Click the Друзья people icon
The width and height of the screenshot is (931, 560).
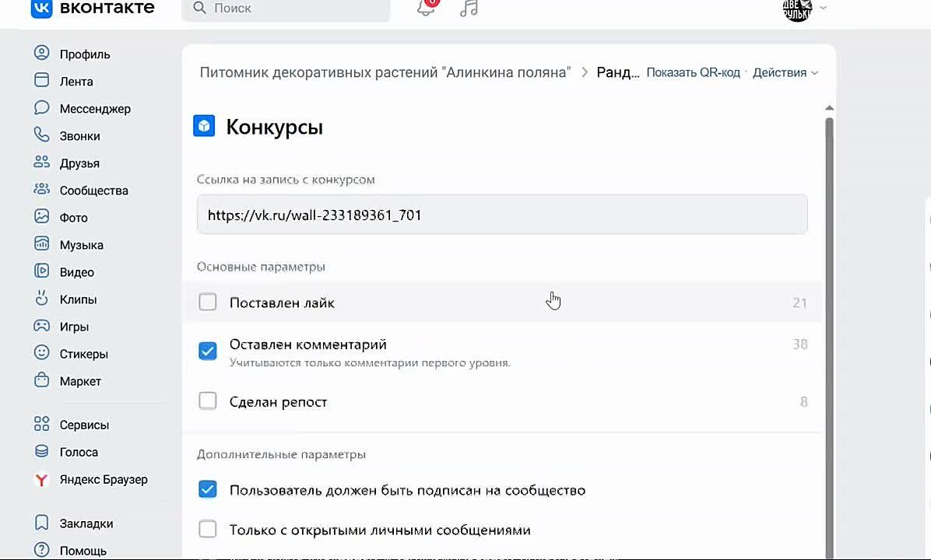pyautogui.click(x=41, y=162)
